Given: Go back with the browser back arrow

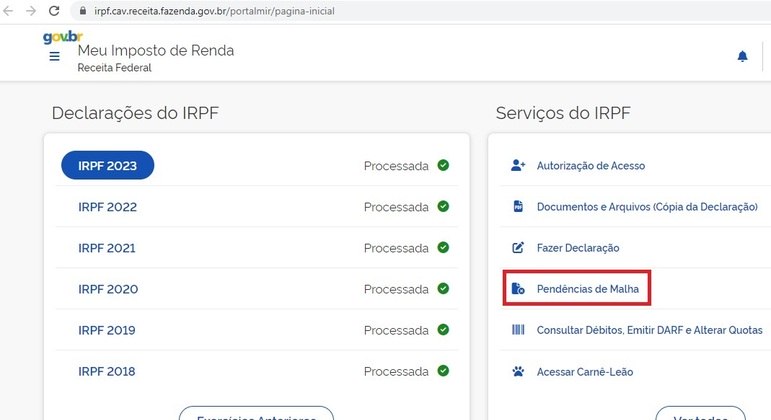Looking at the screenshot, I should pyautogui.click(x=8, y=10).
